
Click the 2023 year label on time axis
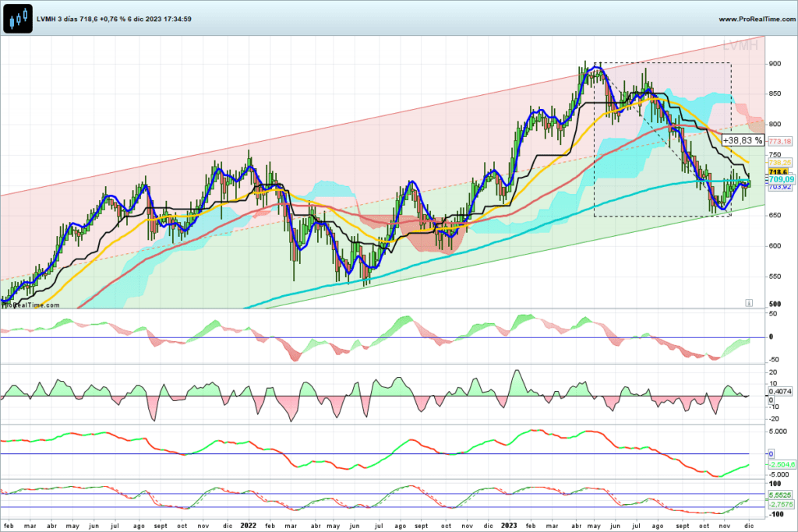point(509,526)
